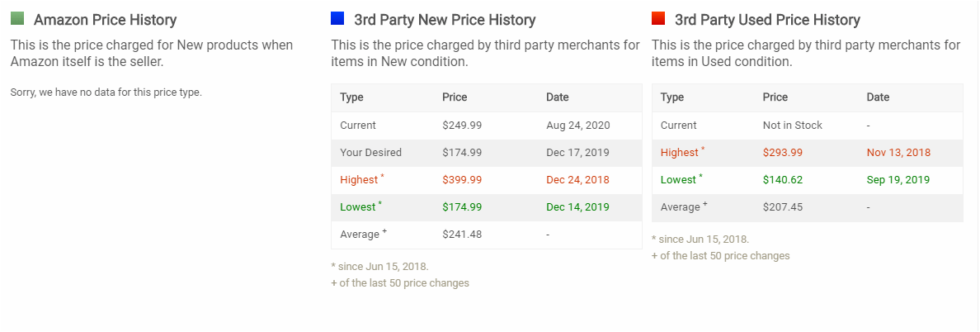The image size is (980, 332).
Task: Click Highest price $399.99 in New table
Action: click(x=462, y=180)
